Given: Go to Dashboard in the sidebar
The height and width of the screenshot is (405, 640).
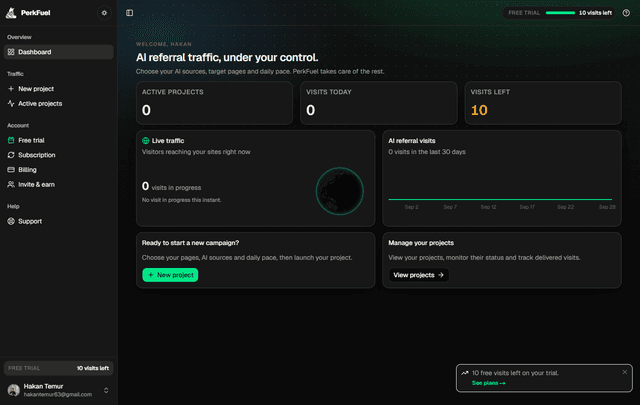Looking at the screenshot, I should click(59, 52).
